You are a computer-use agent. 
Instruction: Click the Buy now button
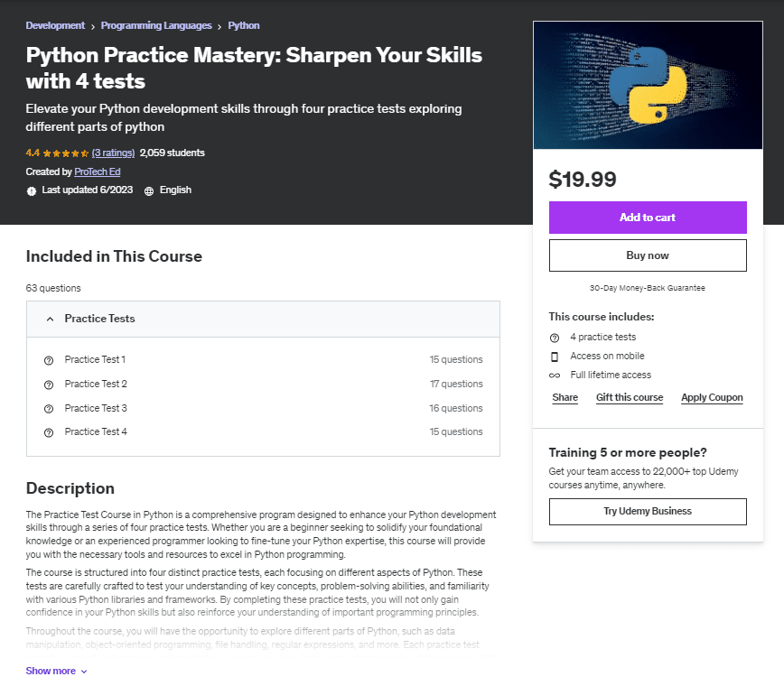click(648, 255)
